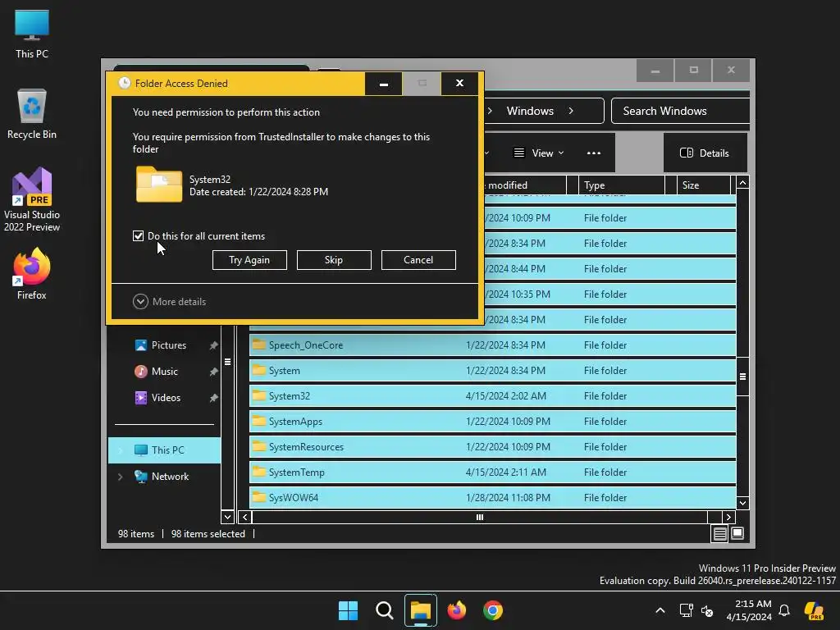Open taskbar Search
Viewport: 840px width, 630px height.
tap(384, 610)
